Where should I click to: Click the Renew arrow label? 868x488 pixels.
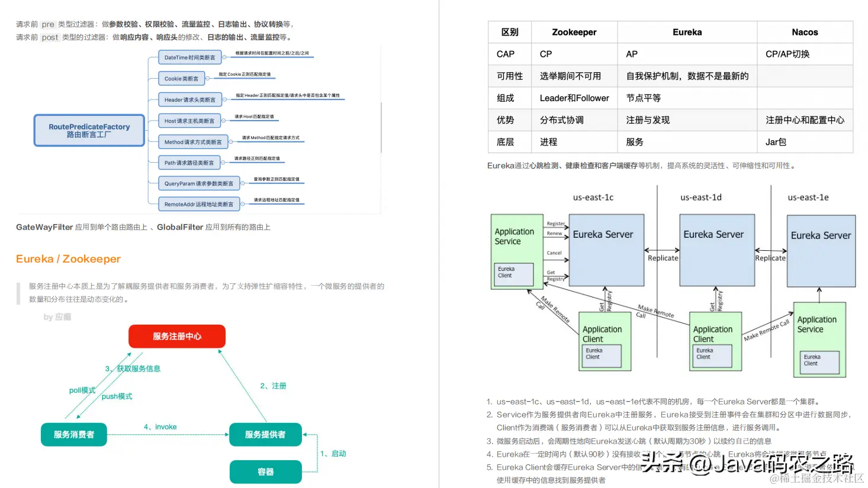[x=555, y=234]
